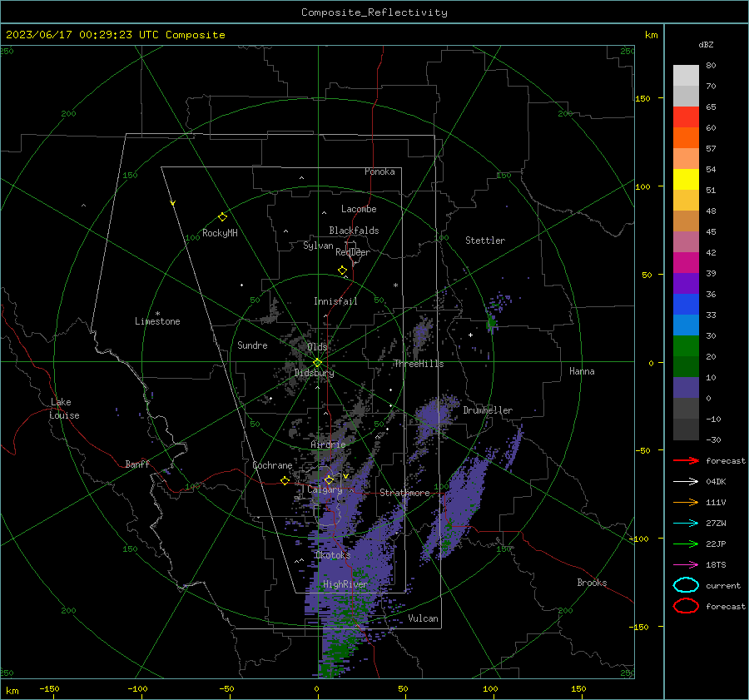Click the Limestone map label
Screen dimensions: 749x700
click(157, 321)
